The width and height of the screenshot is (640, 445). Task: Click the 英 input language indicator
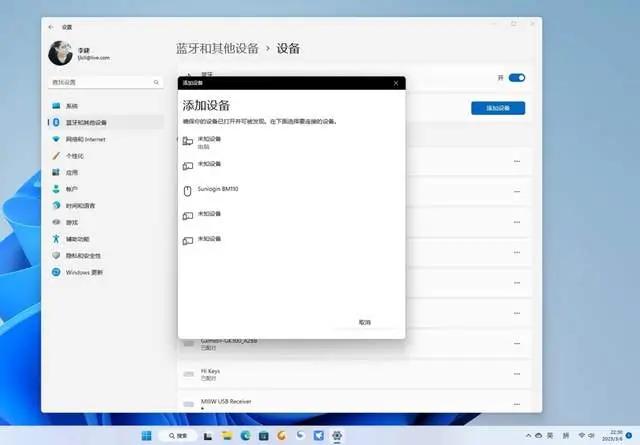click(x=550, y=436)
